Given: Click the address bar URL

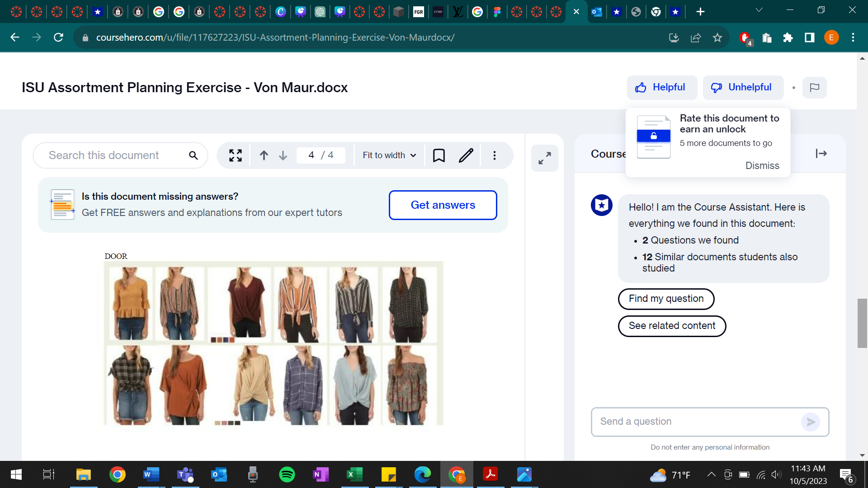Looking at the screenshot, I should click(x=275, y=38).
